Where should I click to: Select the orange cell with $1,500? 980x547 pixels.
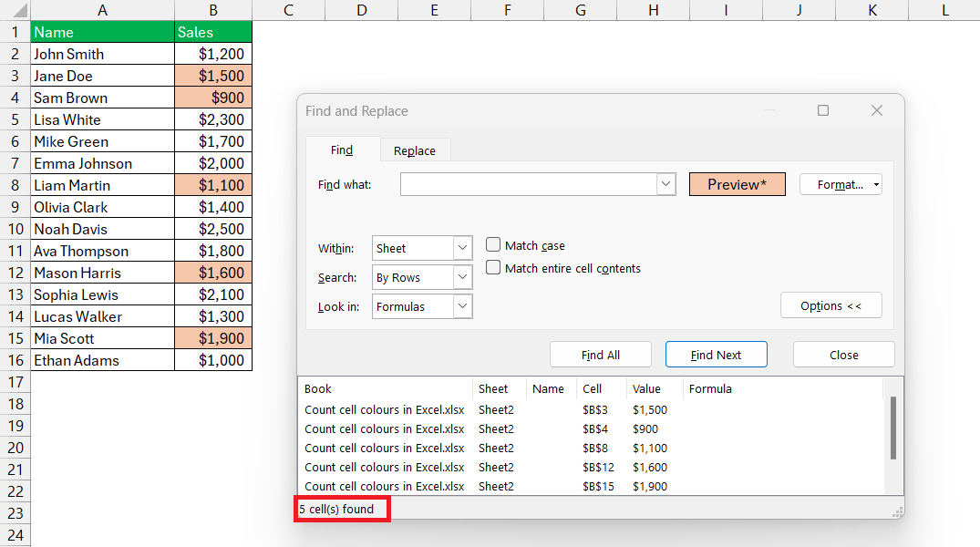[x=213, y=76]
